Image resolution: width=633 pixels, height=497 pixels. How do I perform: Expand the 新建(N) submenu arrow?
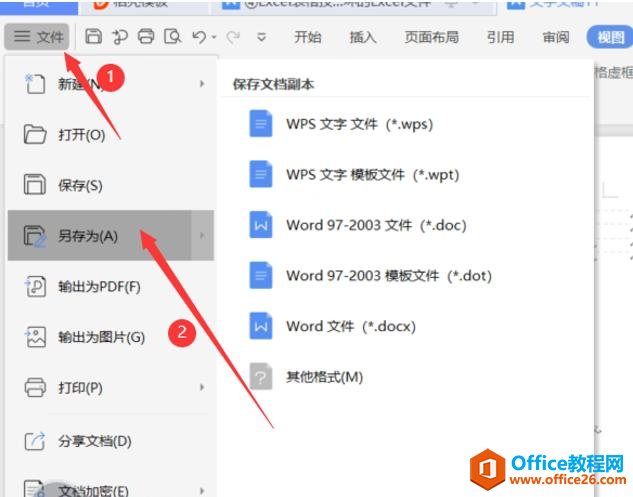[x=202, y=84]
